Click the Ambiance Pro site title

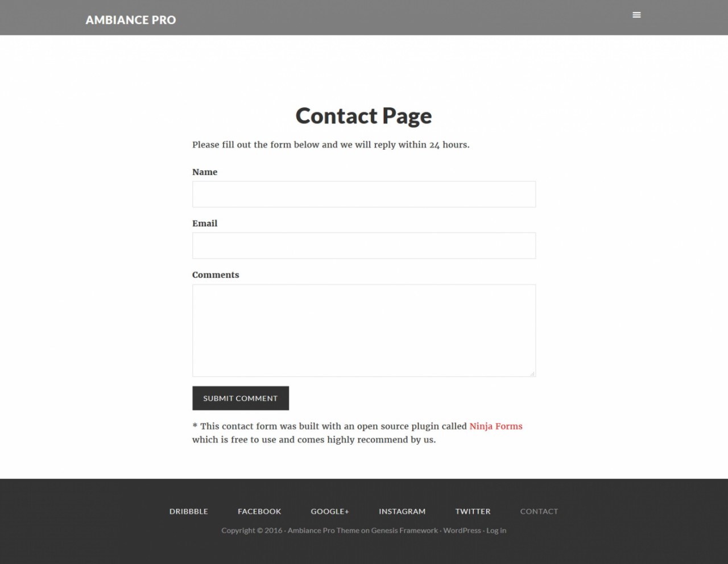click(x=131, y=20)
